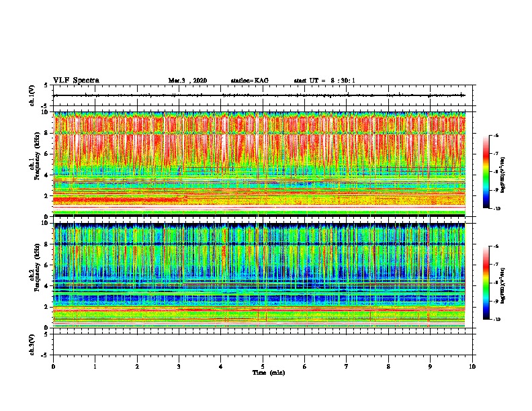This screenshot has width=532, height=411.
Task: Click the "station=KAG" header label
Action: tap(249, 81)
